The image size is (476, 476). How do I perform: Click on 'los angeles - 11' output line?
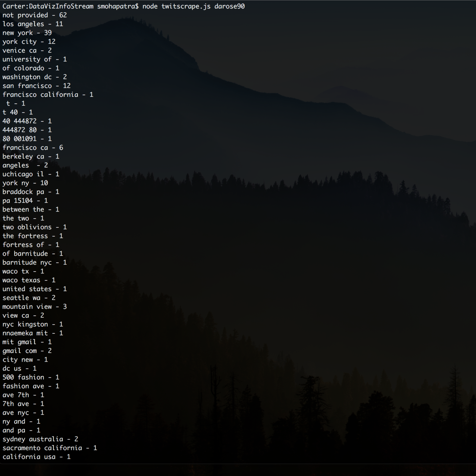click(33, 24)
